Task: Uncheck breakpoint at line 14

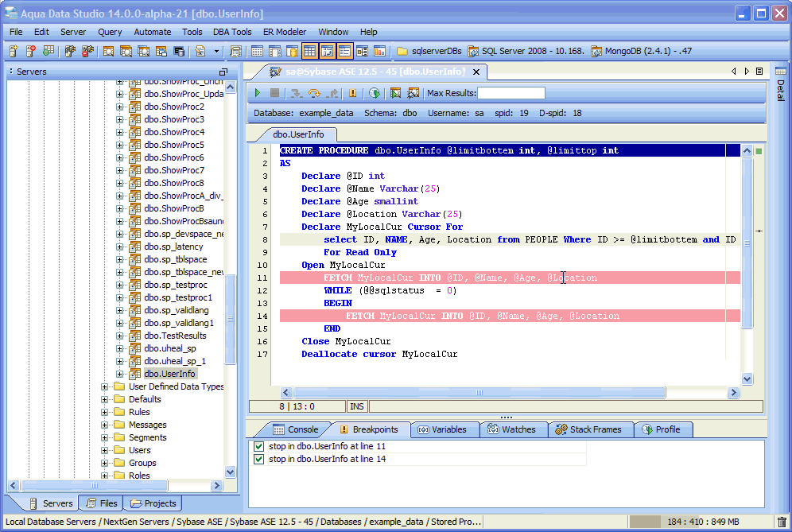Action: point(258,460)
